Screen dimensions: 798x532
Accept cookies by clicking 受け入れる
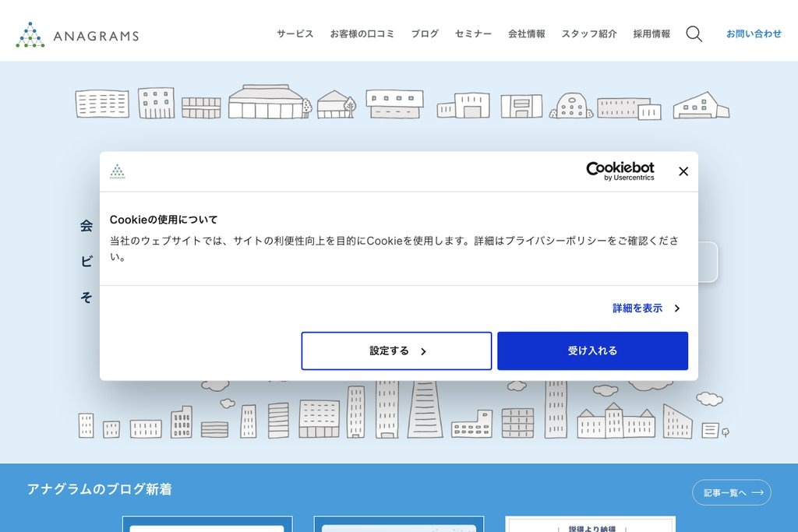[593, 351]
